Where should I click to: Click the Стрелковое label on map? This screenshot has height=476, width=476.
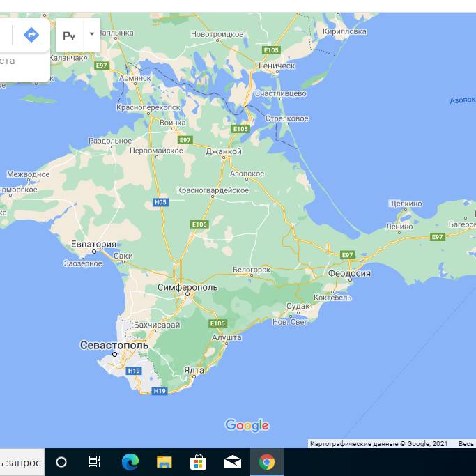coord(286,118)
